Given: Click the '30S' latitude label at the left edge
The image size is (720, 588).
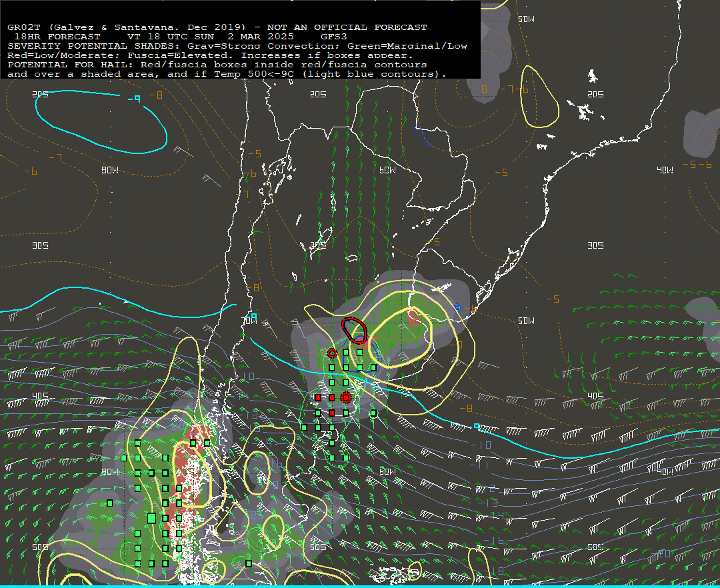Looking at the screenshot, I should (41, 245).
